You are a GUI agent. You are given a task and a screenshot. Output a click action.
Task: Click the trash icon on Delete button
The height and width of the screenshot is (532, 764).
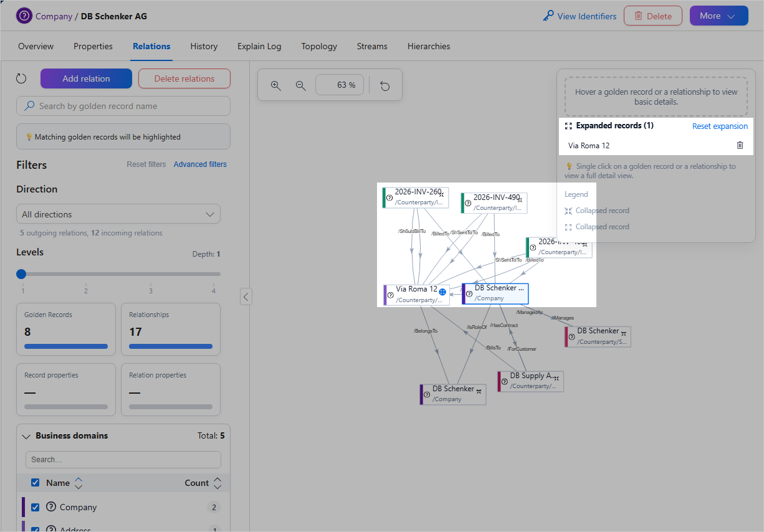pos(638,16)
